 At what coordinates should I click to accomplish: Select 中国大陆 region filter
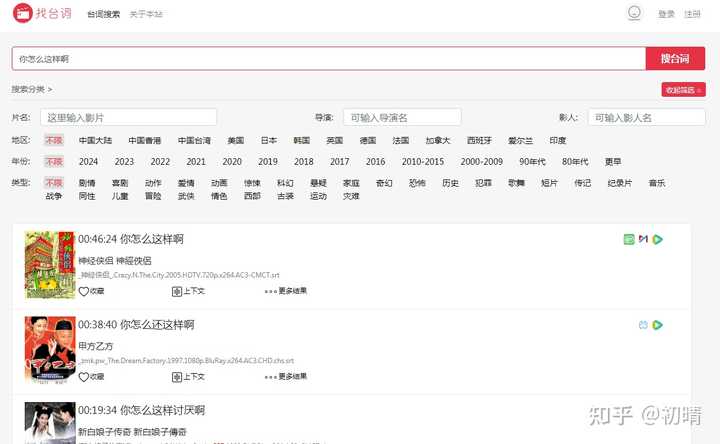coord(95,141)
